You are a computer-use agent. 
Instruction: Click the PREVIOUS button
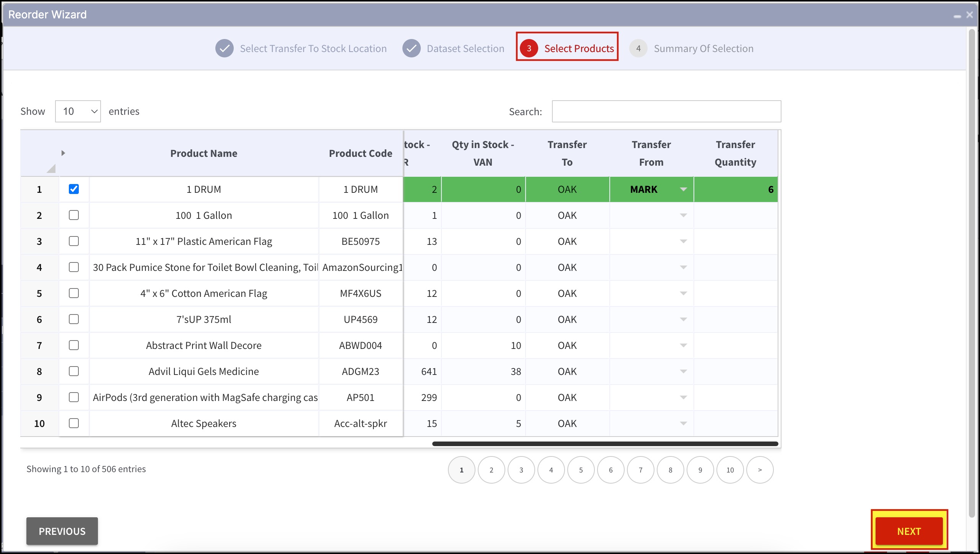tap(62, 531)
